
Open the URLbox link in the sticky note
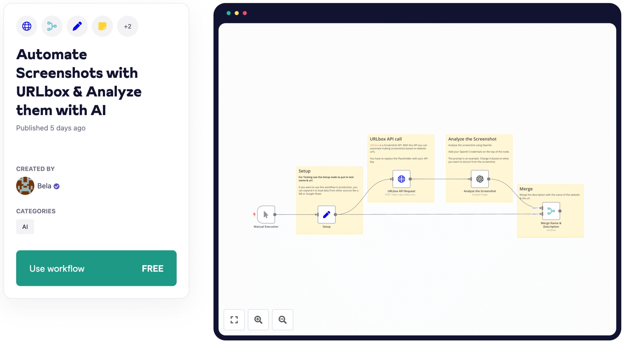pyautogui.click(x=374, y=145)
